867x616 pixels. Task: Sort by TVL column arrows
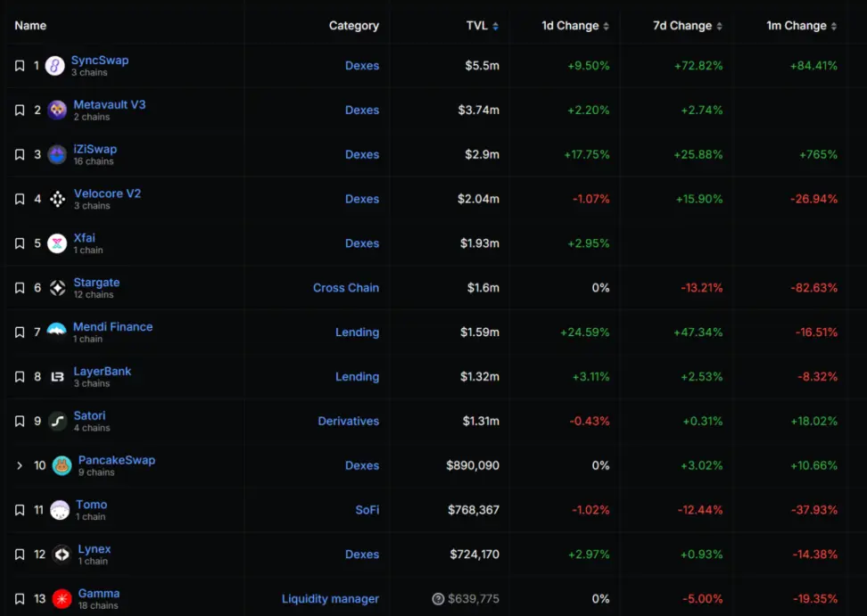(495, 26)
